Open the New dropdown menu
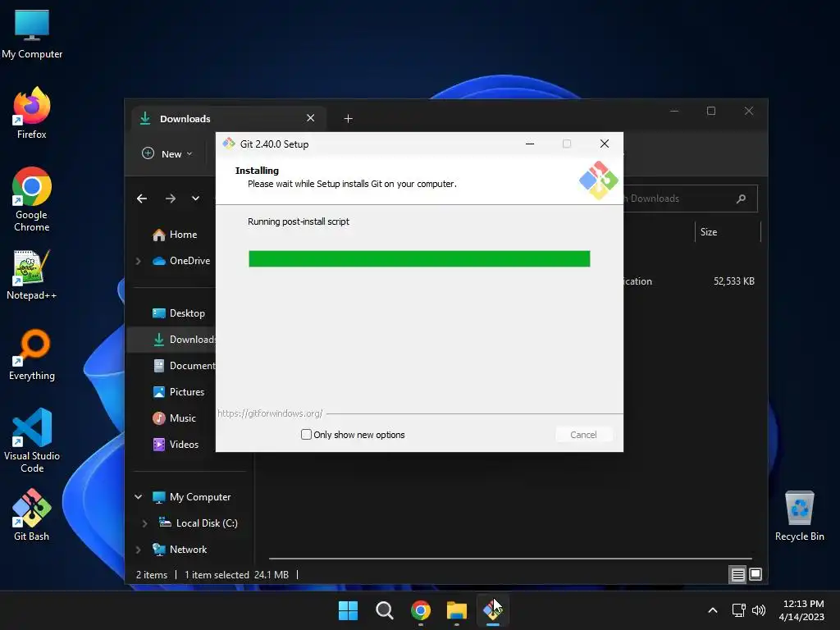Screen dimensions: 840x630 coord(167,153)
